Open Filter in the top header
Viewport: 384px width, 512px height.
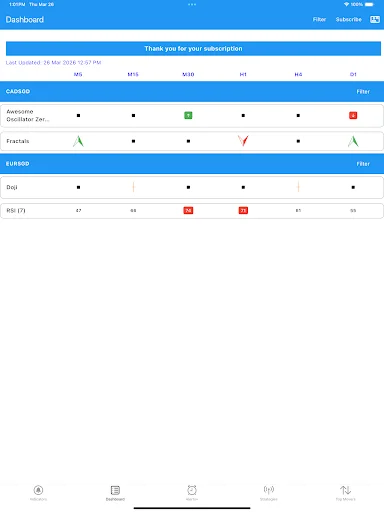pyautogui.click(x=319, y=19)
